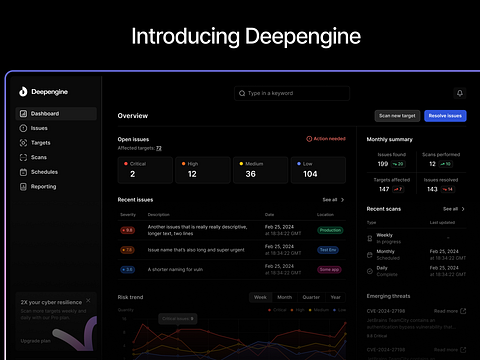Click Targets affected trend badge 7

[398, 189]
